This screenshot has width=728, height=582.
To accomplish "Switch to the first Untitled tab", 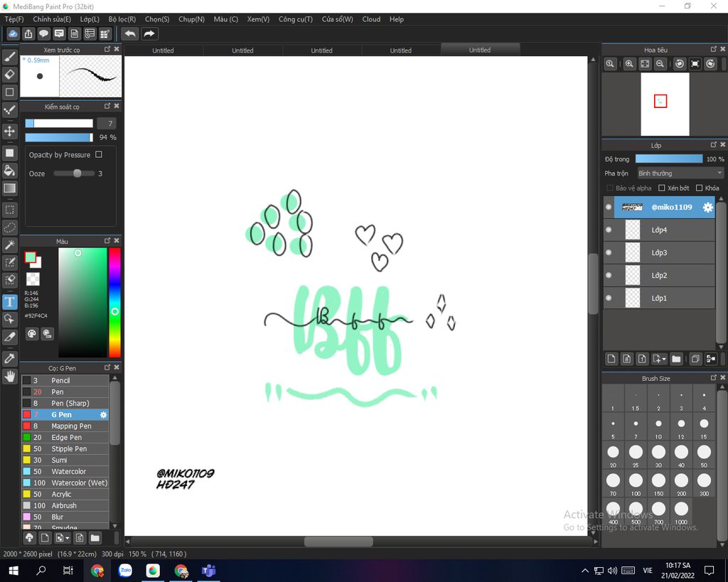I will [163, 50].
